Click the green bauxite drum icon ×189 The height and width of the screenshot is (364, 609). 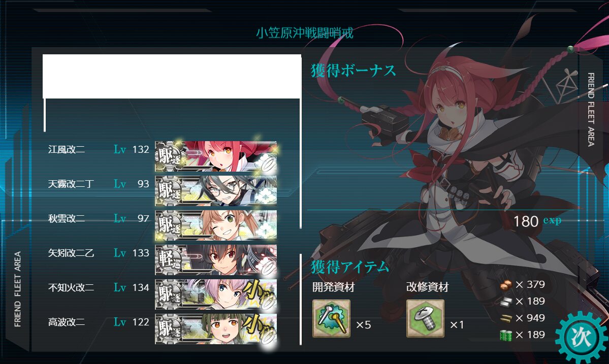pos(506,335)
